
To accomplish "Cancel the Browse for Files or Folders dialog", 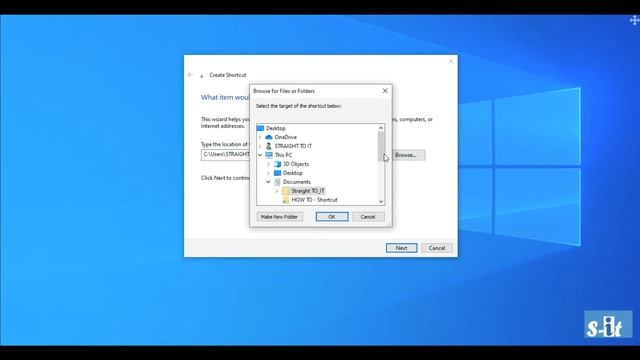I will 368,217.
